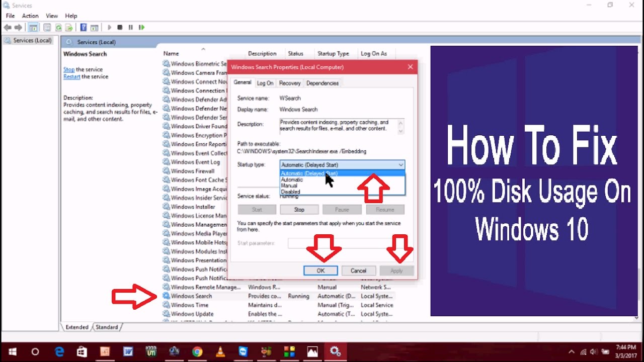Viewport: 644px width, 362px height.
Task: Choose the Manual startup option
Action: click(342, 186)
